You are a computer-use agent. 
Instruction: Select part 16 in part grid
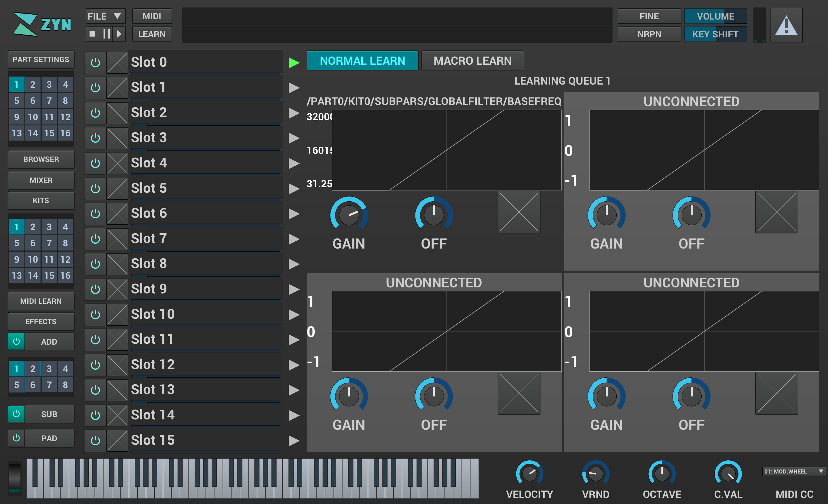(x=65, y=133)
